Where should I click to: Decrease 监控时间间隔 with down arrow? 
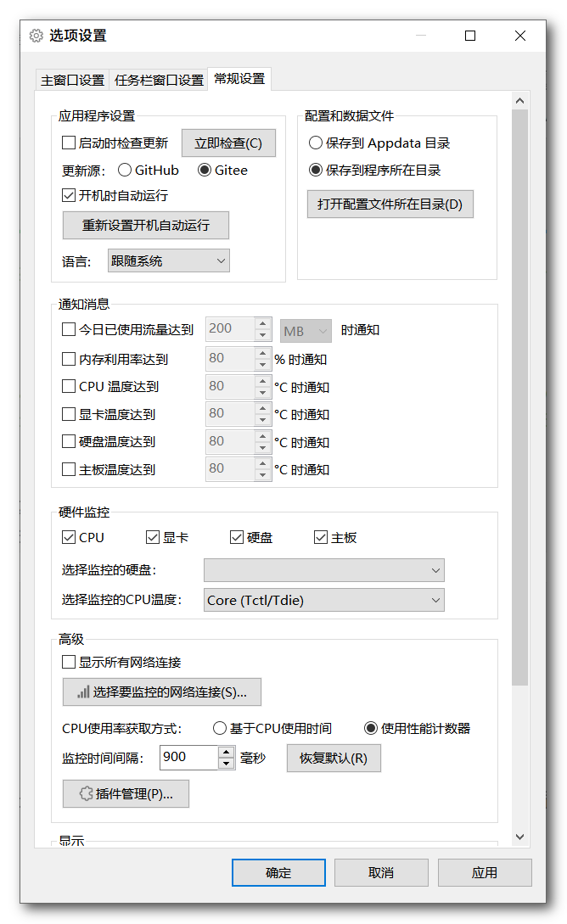point(226,764)
